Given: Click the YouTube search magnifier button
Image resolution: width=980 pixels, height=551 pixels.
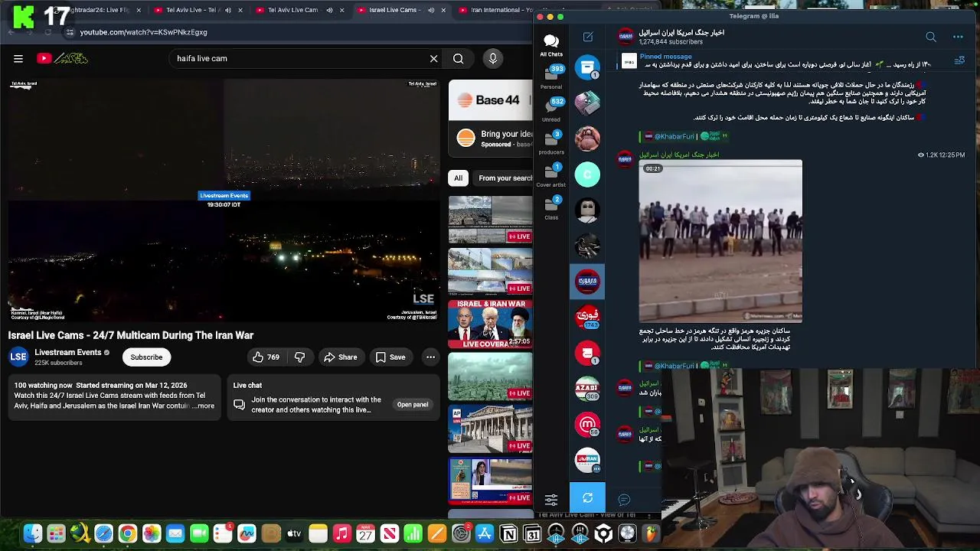Looking at the screenshot, I should coord(458,58).
